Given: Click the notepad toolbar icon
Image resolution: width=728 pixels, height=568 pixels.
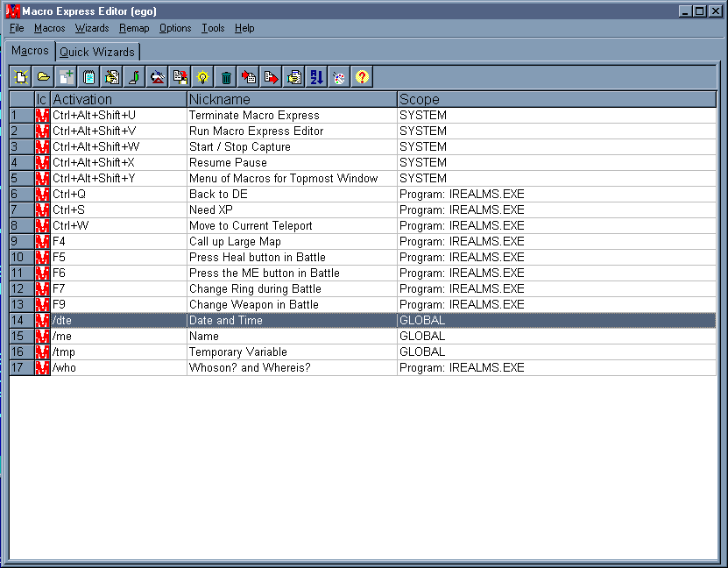Looking at the screenshot, I should pos(89,76).
